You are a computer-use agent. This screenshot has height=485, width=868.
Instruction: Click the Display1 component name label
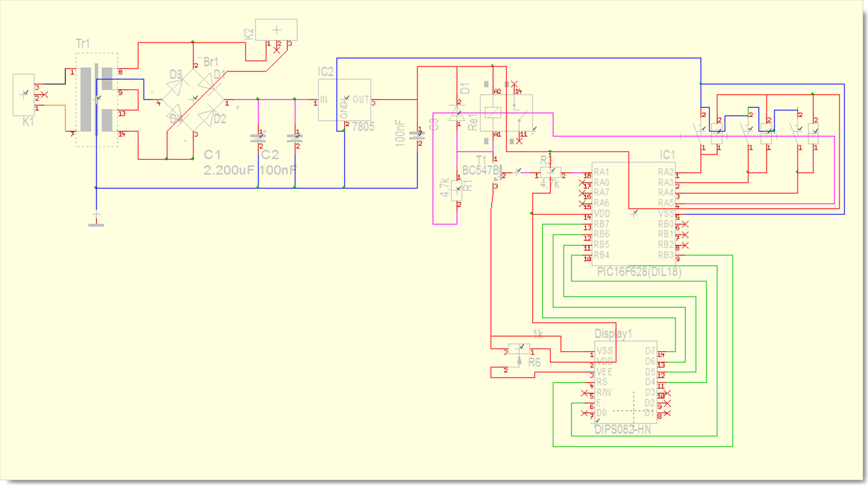coord(613,334)
